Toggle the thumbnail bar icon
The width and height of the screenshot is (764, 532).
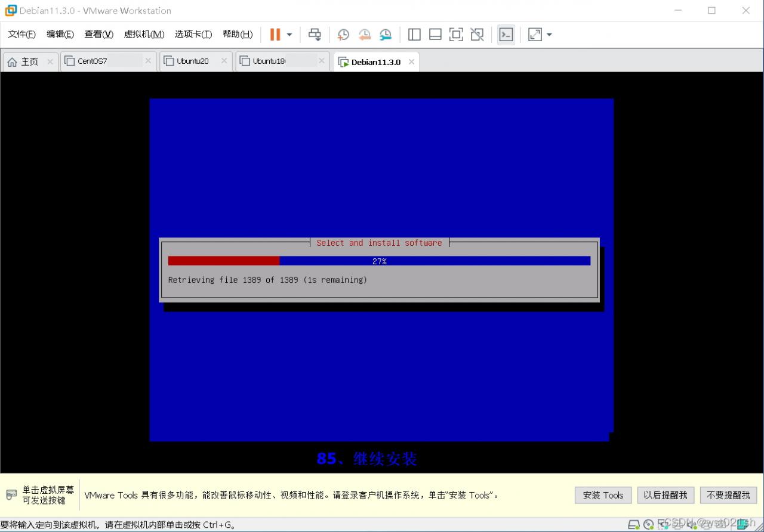coord(435,35)
